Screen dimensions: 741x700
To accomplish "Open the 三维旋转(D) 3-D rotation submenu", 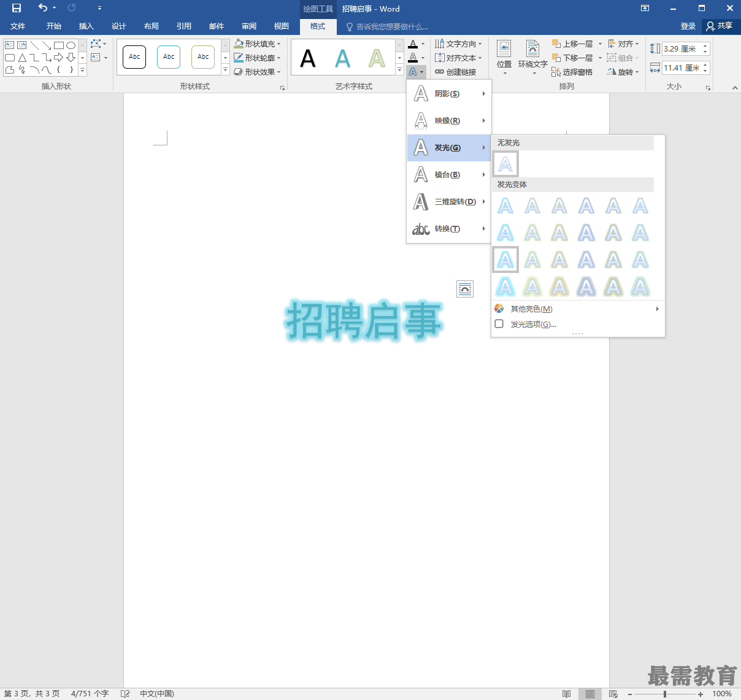I will click(449, 202).
